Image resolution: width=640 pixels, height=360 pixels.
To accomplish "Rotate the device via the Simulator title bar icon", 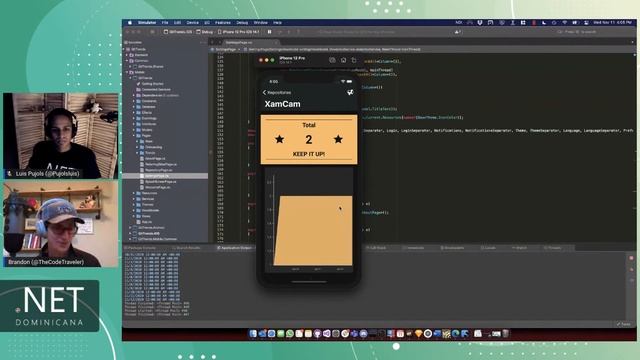I will (x=354, y=60).
